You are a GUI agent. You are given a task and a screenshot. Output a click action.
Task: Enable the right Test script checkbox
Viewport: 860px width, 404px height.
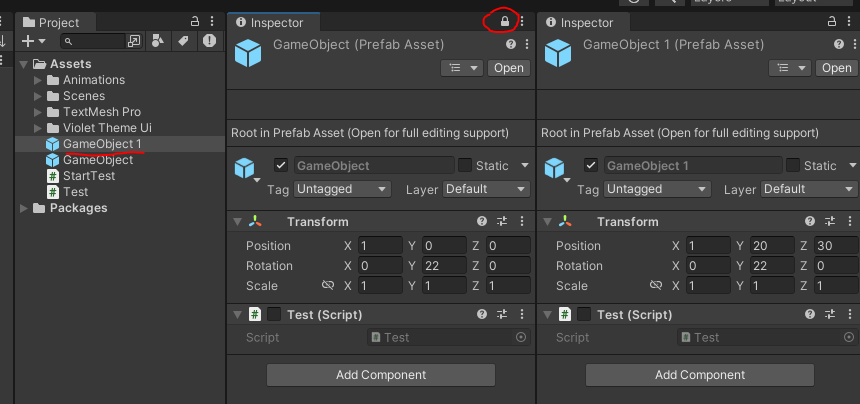(x=584, y=314)
